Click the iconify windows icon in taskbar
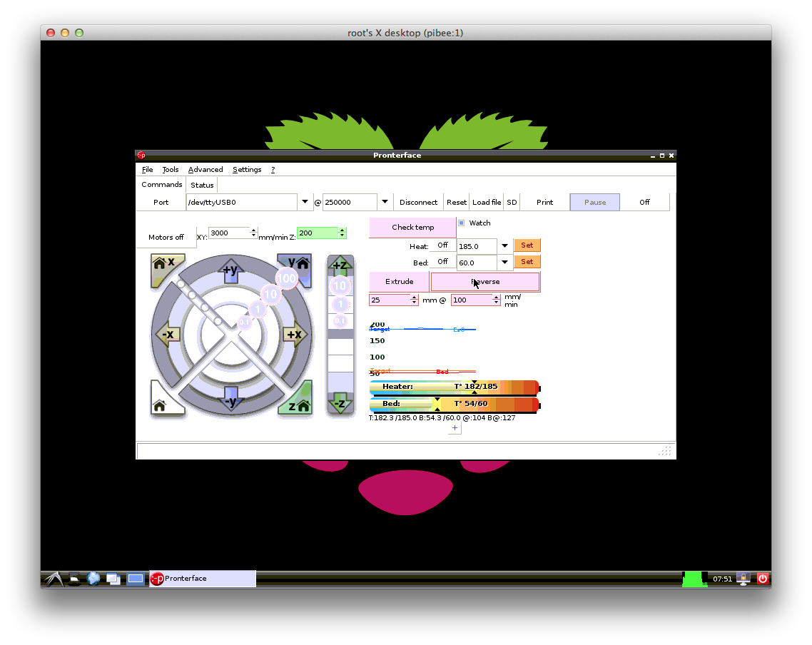The height and width of the screenshot is (645, 812). [113, 579]
